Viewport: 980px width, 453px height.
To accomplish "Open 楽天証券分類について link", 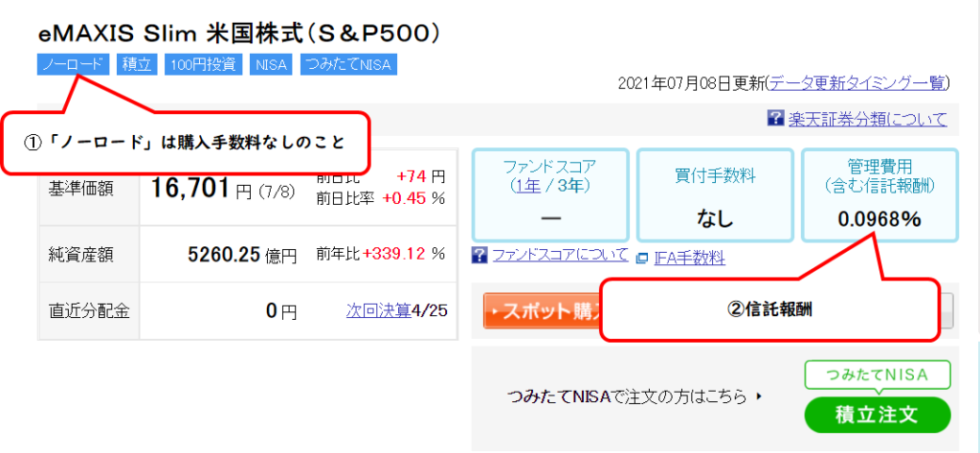I will (x=867, y=119).
